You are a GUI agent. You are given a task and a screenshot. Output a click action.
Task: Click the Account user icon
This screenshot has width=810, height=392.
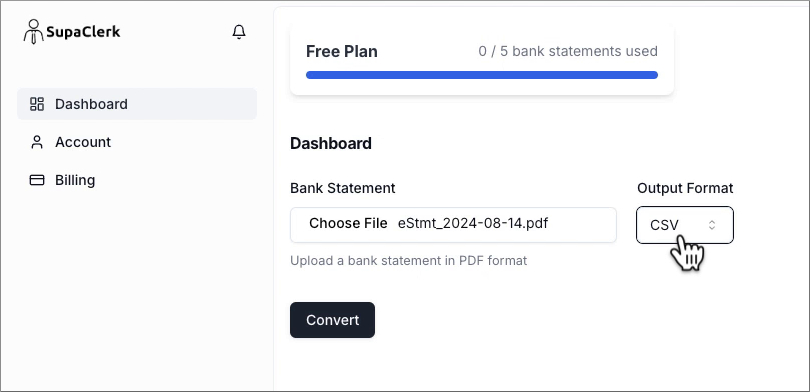tap(37, 142)
